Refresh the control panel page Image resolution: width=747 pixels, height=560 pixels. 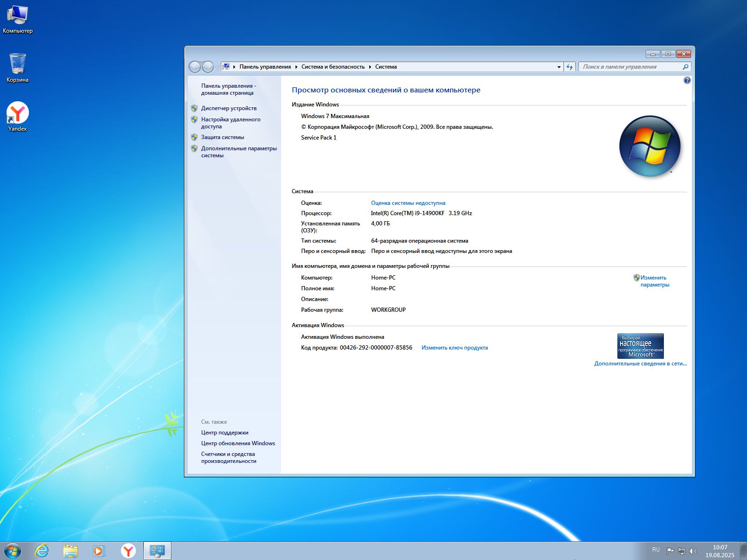click(x=570, y=67)
